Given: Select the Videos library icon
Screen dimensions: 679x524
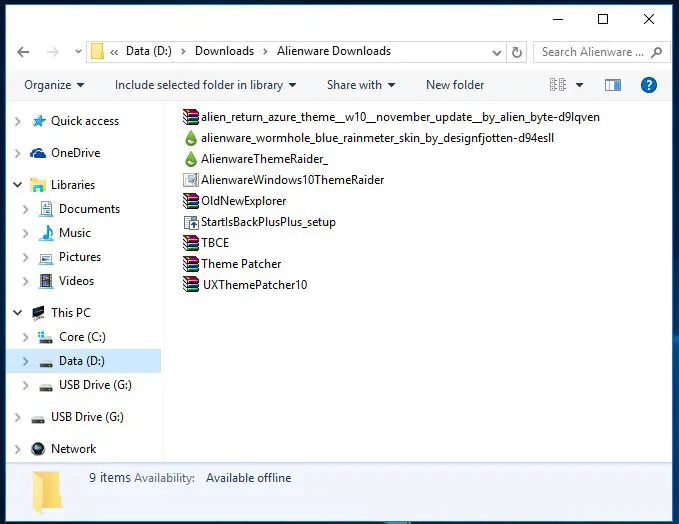Looking at the screenshot, I should (x=46, y=281).
